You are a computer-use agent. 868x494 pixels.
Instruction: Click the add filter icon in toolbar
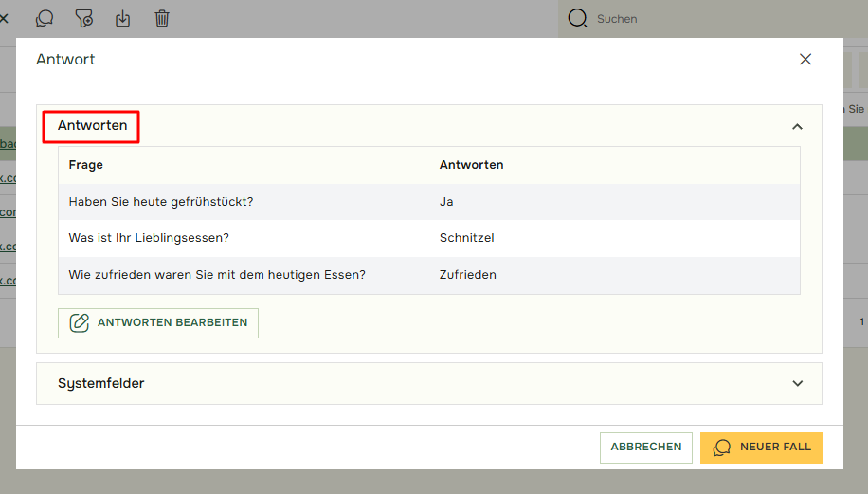pyautogui.click(x=84, y=18)
